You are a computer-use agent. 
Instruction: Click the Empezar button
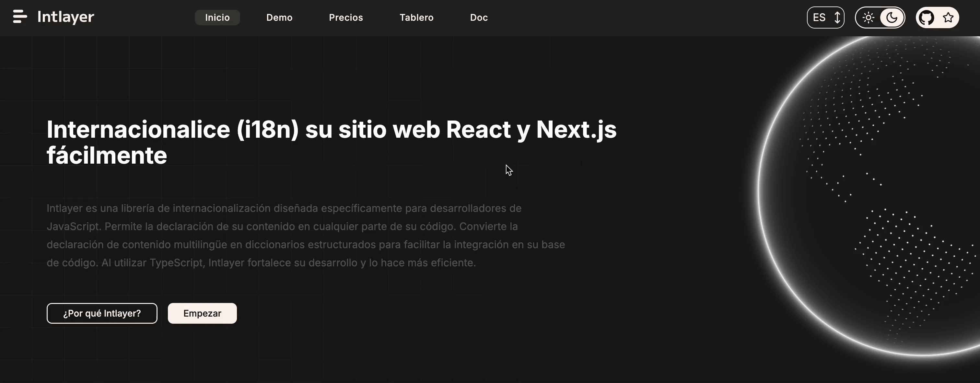[x=202, y=313]
